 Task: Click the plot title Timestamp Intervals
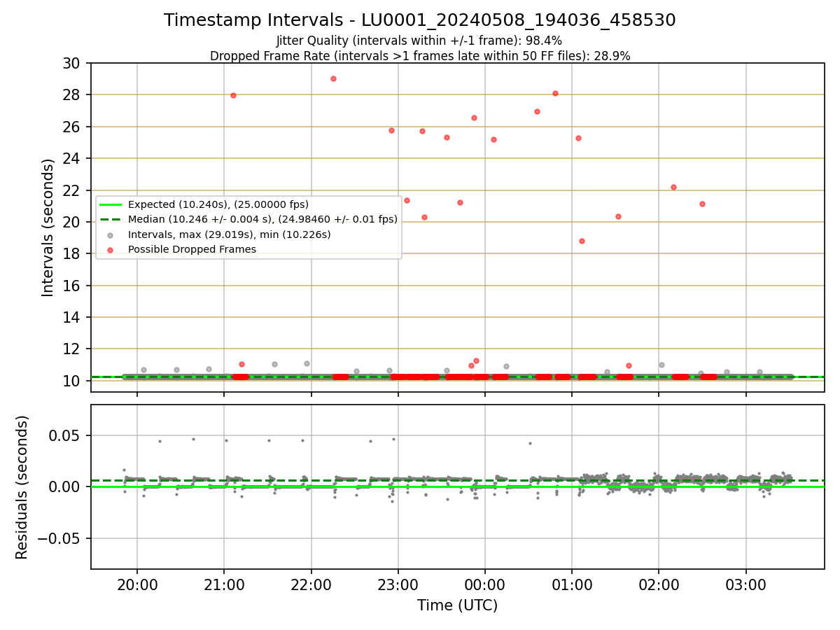coord(420,20)
